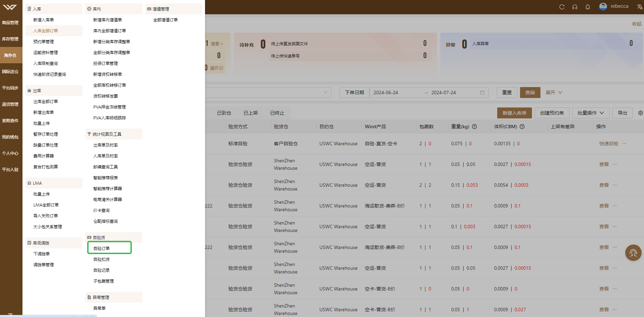Open 费用计算器 menu item

point(44,156)
